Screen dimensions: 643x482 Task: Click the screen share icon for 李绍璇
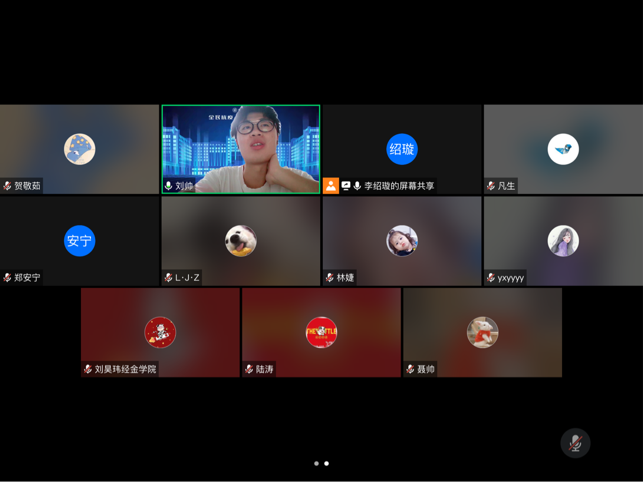pos(346,186)
